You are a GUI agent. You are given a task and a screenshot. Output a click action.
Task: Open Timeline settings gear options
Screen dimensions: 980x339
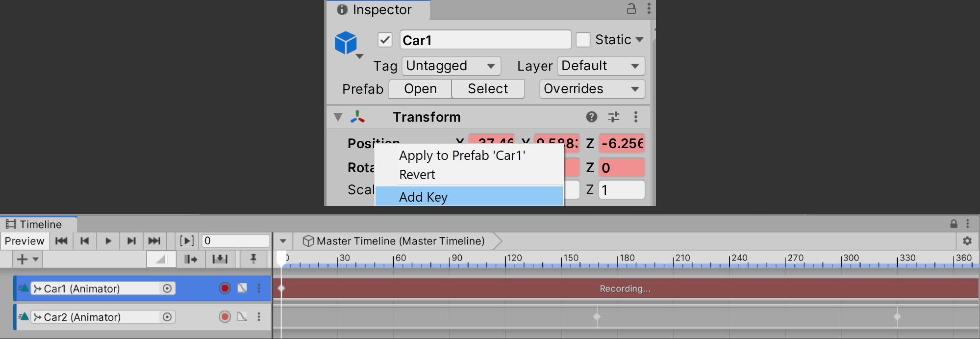(967, 241)
